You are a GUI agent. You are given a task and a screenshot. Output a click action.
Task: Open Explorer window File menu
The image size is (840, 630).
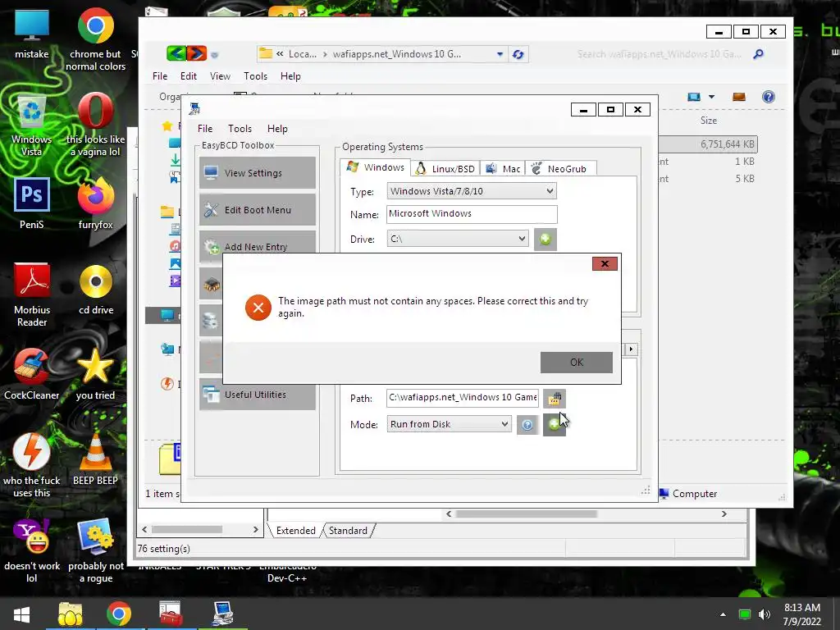[160, 76]
